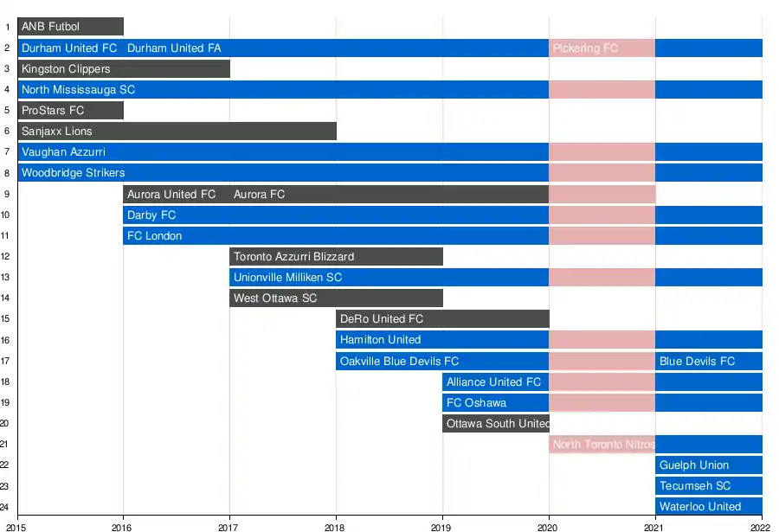Select the FC London label
Screen dimensions: 779x532
[x=155, y=235]
